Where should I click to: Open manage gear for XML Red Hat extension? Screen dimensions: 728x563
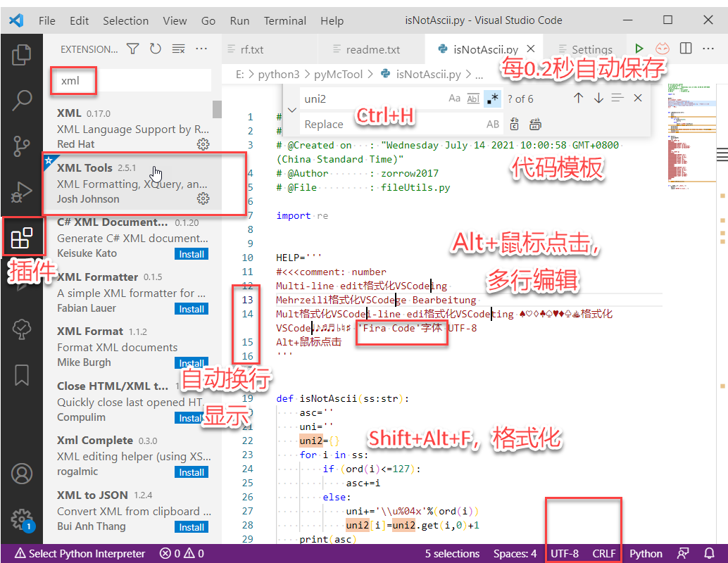[x=203, y=144]
